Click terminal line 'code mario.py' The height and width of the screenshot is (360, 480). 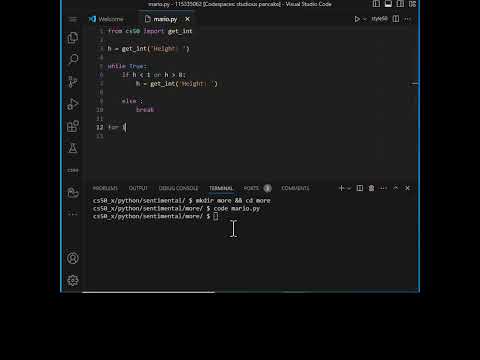click(x=237, y=208)
